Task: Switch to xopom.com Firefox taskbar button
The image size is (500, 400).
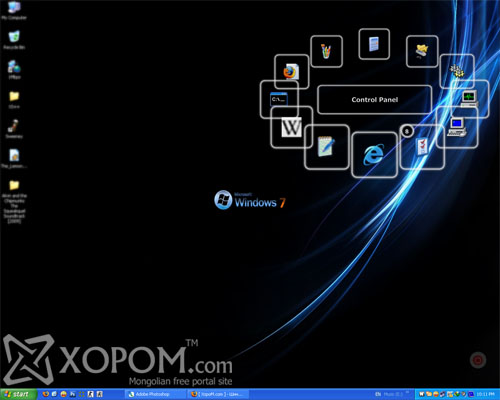Action: tap(218, 394)
